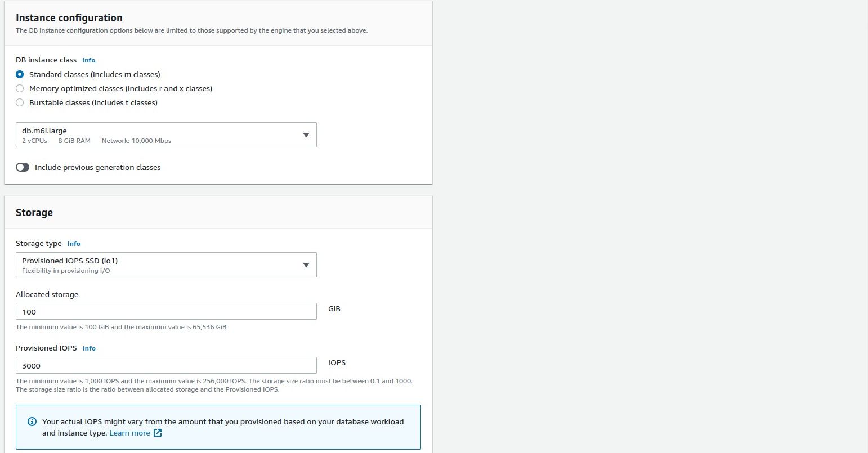Follow the Learn more link
Viewport: 868px width, 453px height.
pyautogui.click(x=129, y=433)
